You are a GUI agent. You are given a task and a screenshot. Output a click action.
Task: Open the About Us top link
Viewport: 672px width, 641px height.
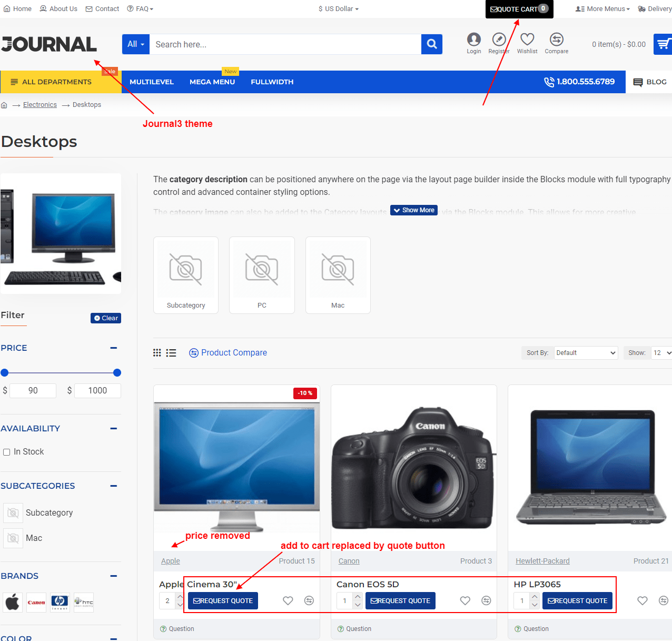pyautogui.click(x=58, y=9)
